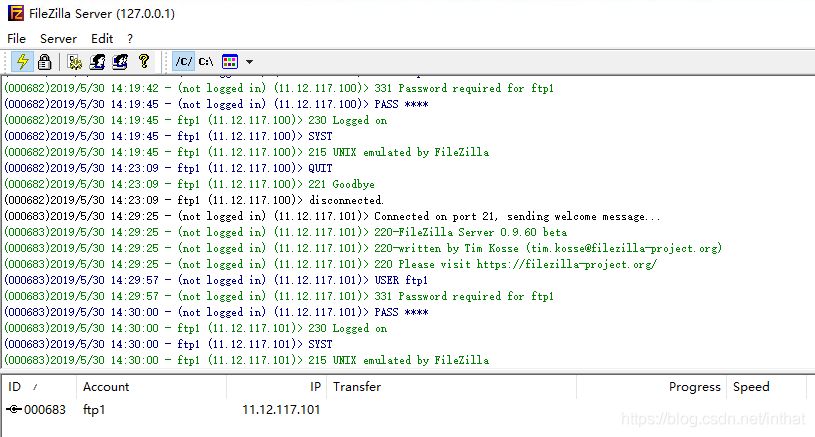The height and width of the screenshot is (437, 815).
Task: Sort connections by IP column header
Action: [277, 387]
